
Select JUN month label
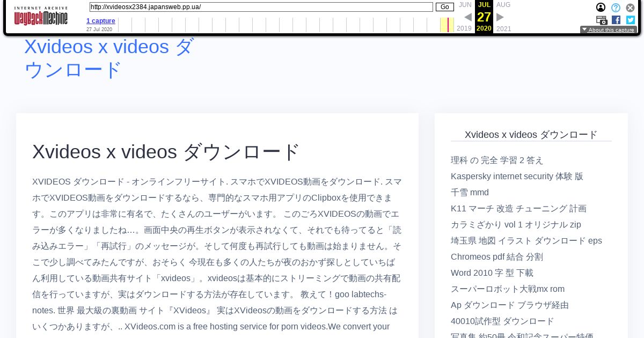click(465, 5)
